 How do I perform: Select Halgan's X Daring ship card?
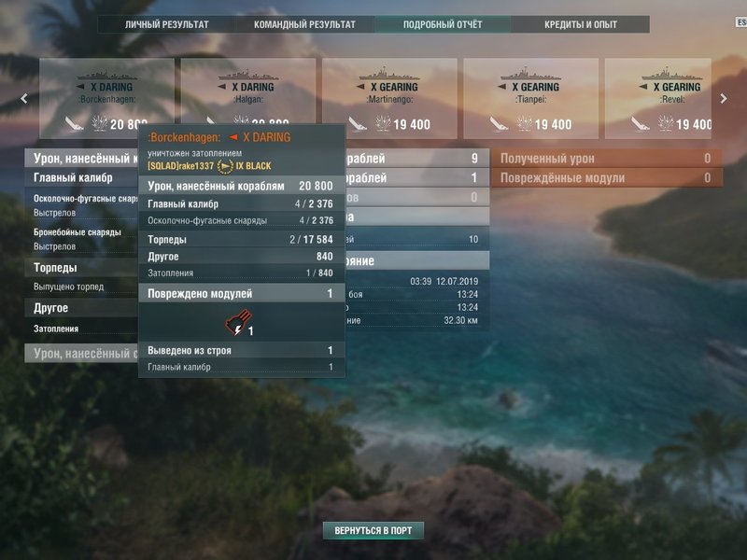coord(247,91)
